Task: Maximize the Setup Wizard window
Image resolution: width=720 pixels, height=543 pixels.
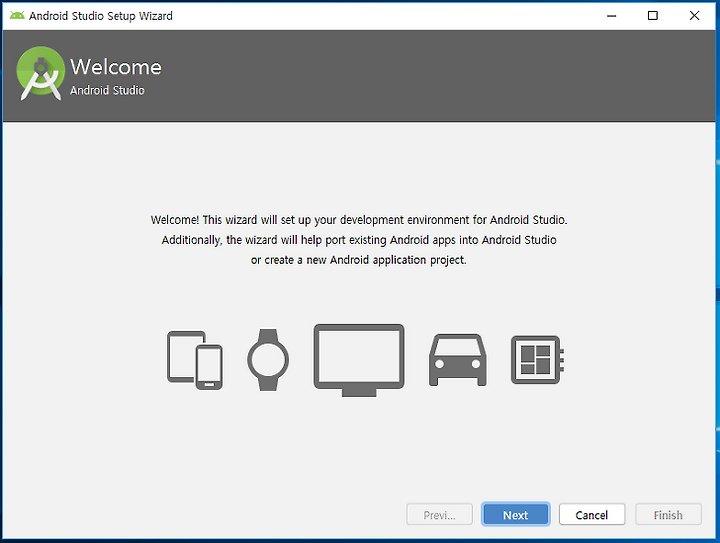Action: tap(652, 16)
